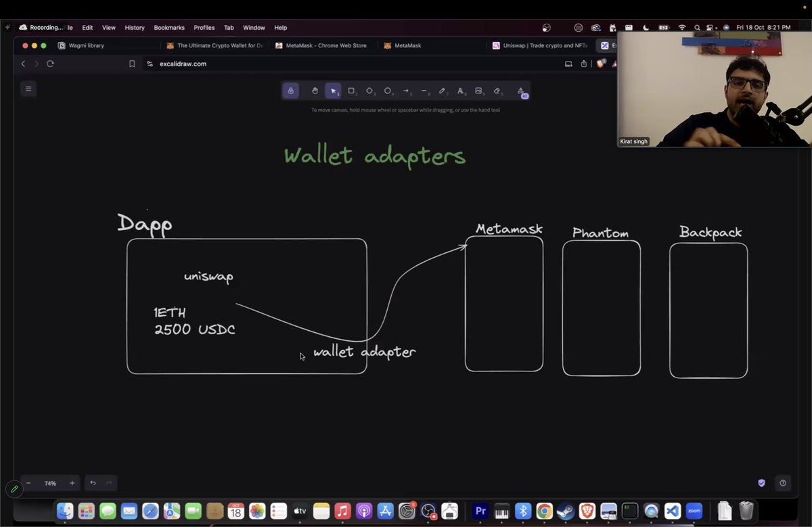Enable the Selection tool
This screenshot has width=812, height=527.
click(333, 91)
